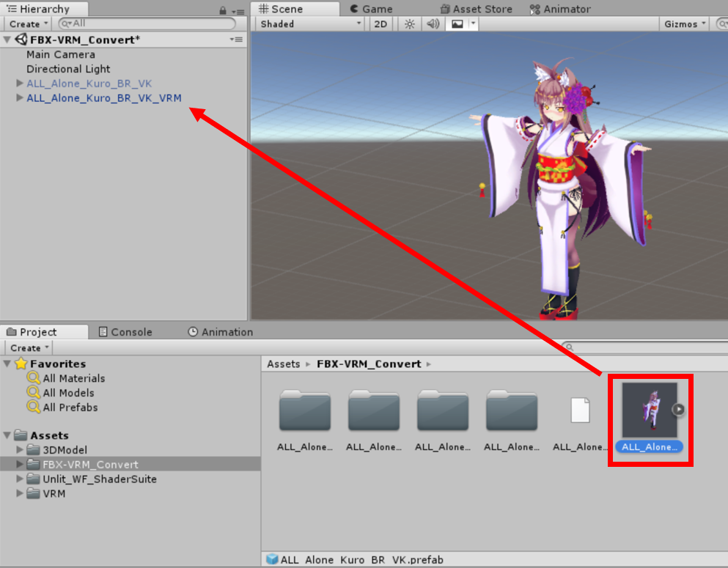This screenshot has height=568, width=728.
Task: Expand ALL_Alone_Kuro_BR_VK_VRM in the Hierarchy
Action: [x=20, y=98]
